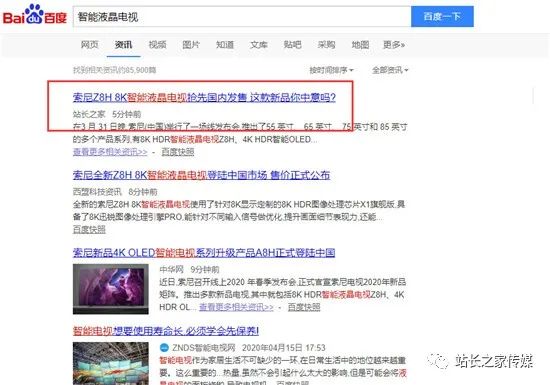550x385 pixels.
Task: Open 百度快照 under the 西盟科技资讯 result
Action: pos(89,230)
